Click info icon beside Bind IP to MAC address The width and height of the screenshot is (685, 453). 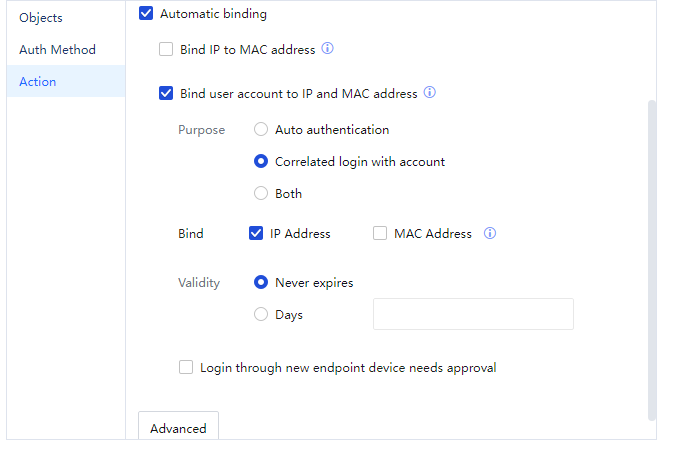[x=327, y=49]
